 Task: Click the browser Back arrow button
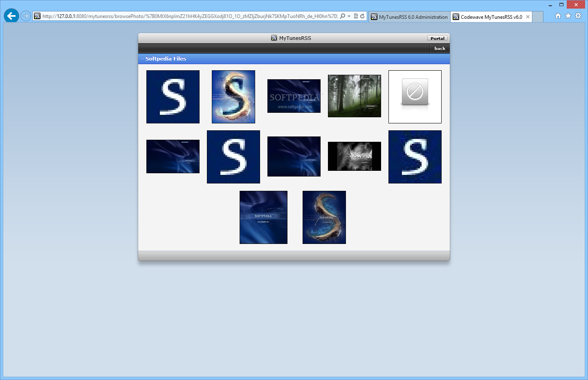[x=11, y=16]
